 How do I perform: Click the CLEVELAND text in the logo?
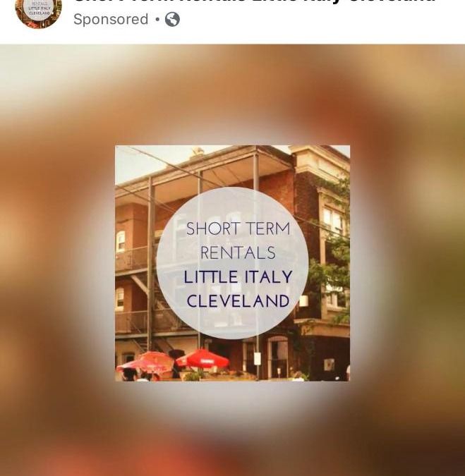click(x=238, y=301)
